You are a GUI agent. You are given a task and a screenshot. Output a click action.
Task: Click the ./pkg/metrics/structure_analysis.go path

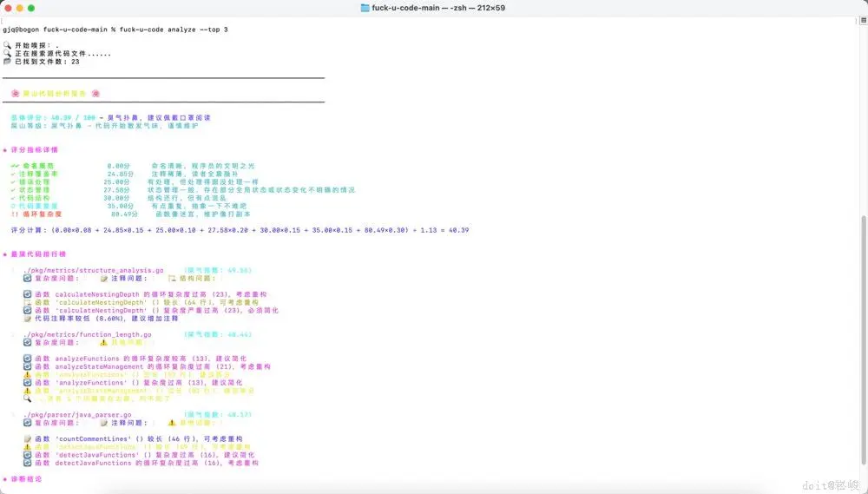coord(94,270)
